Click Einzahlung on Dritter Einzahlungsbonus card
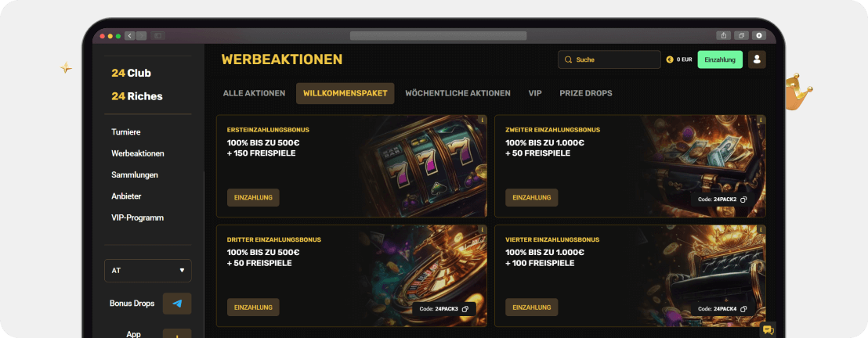 click(x=253, y=307)
